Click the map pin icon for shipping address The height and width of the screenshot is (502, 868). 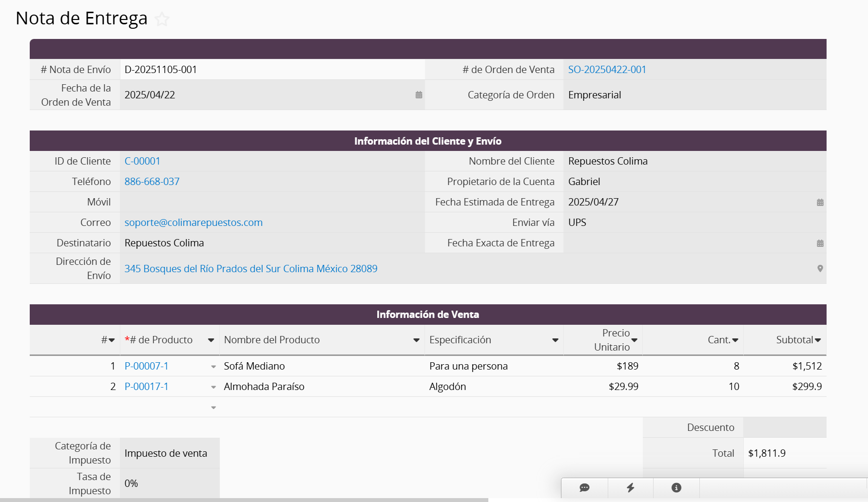coord(820,269)
